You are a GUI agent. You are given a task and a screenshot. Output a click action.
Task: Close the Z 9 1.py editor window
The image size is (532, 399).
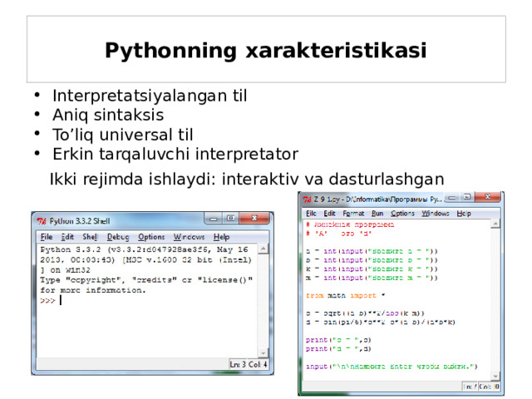(488, 197)
